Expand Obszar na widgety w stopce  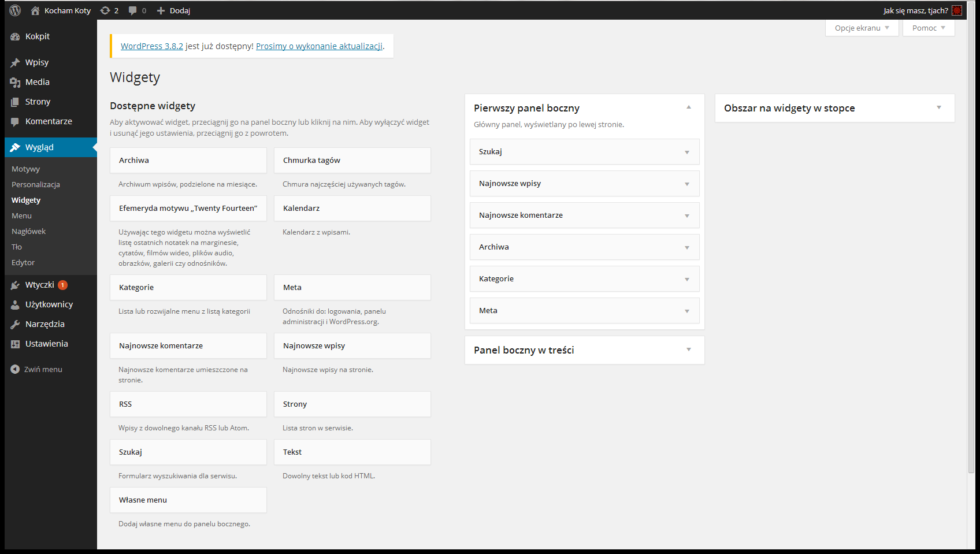(x=939, y=107)
